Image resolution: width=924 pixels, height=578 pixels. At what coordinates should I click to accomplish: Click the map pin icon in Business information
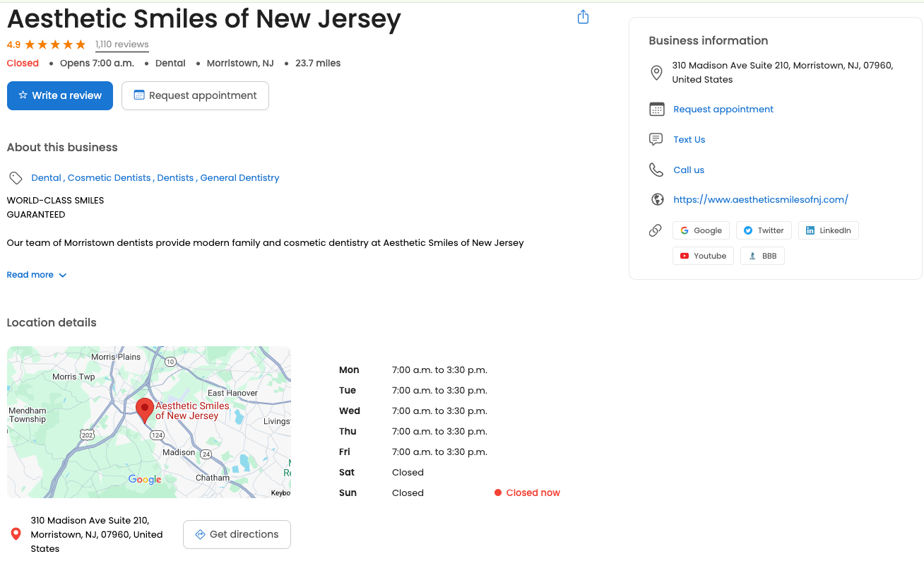(x=656, y=73)
